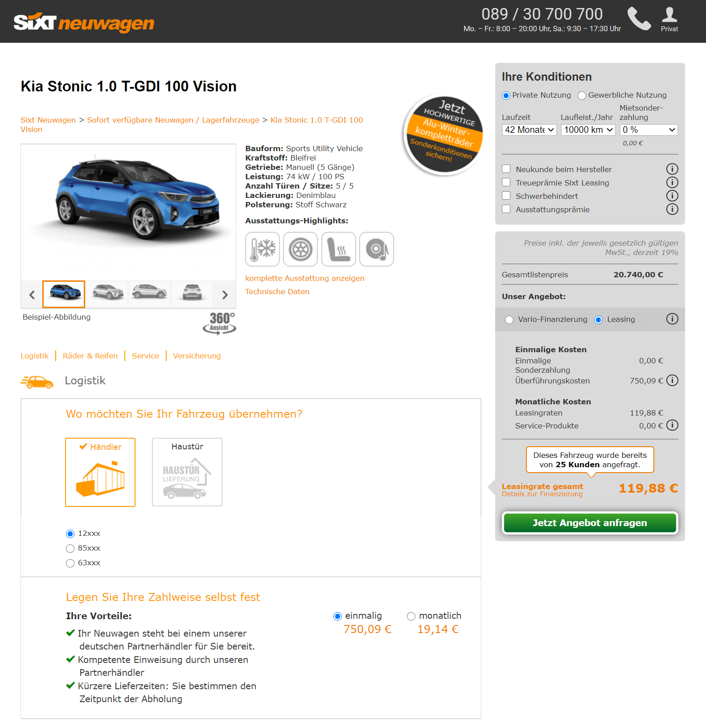Viewport: 706px width, 728px height.
Task: Select Gewerbliche Nutzung radio button
Action: coord(582,95)
